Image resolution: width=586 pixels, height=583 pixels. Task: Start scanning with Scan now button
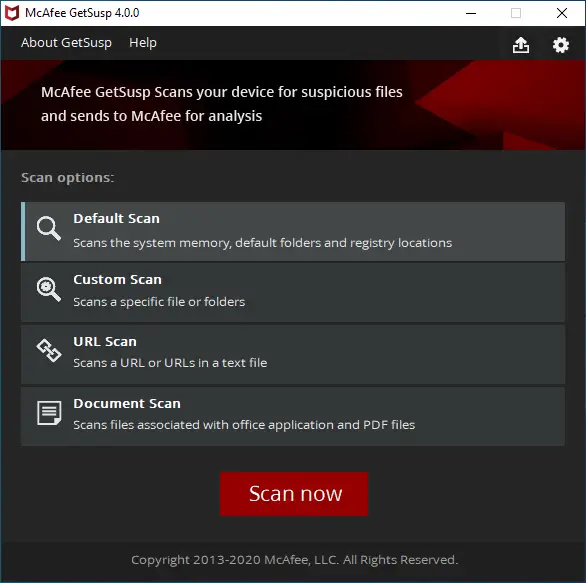click(294, 494)
